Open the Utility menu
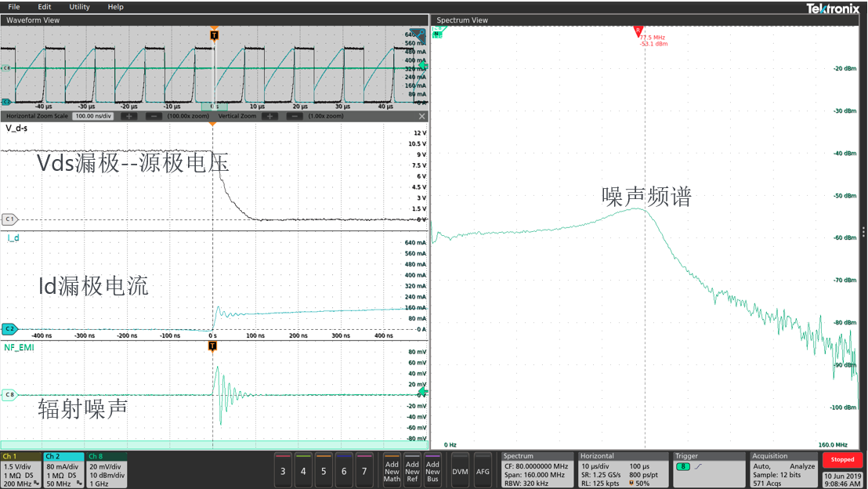This screenshot has width=868, height=489. pyautogui.click(x=79, y=7)
